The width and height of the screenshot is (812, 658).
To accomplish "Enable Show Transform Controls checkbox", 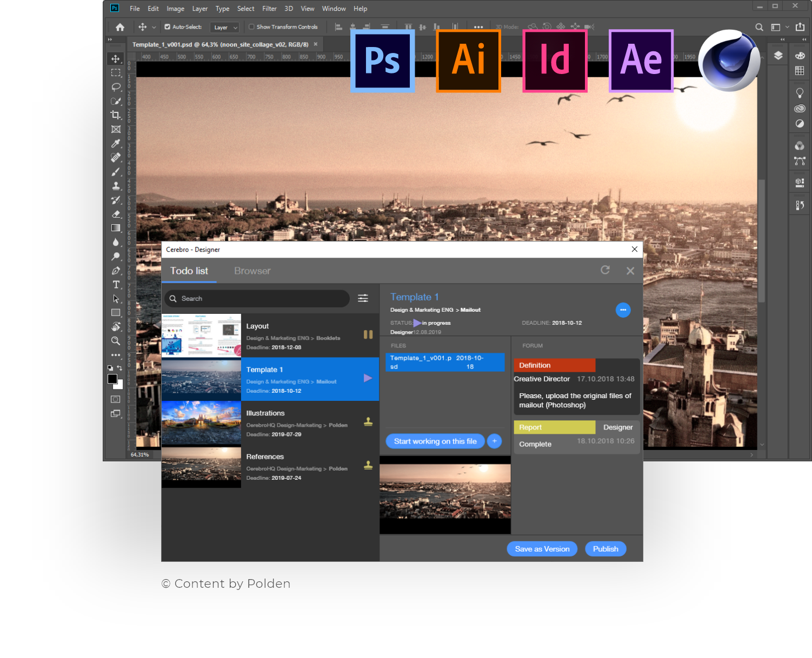I will click(251, 27).
